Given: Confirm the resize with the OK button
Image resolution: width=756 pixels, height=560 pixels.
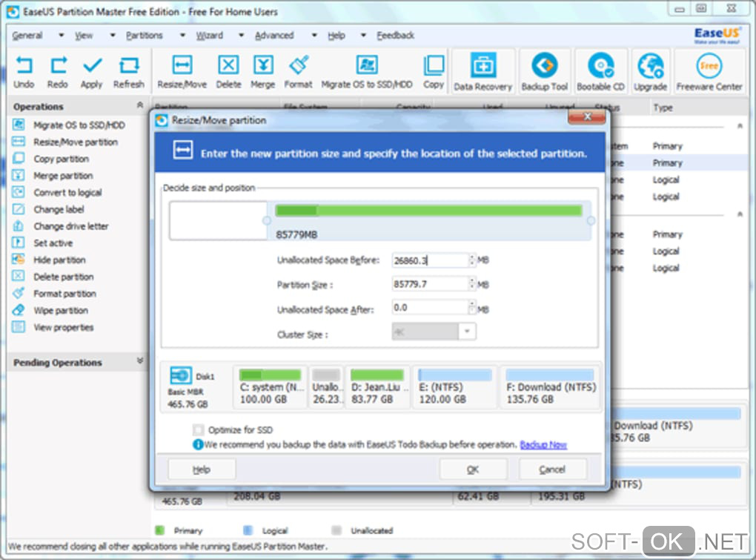Looking at the screenshot, I should click(x=473, y=470).
